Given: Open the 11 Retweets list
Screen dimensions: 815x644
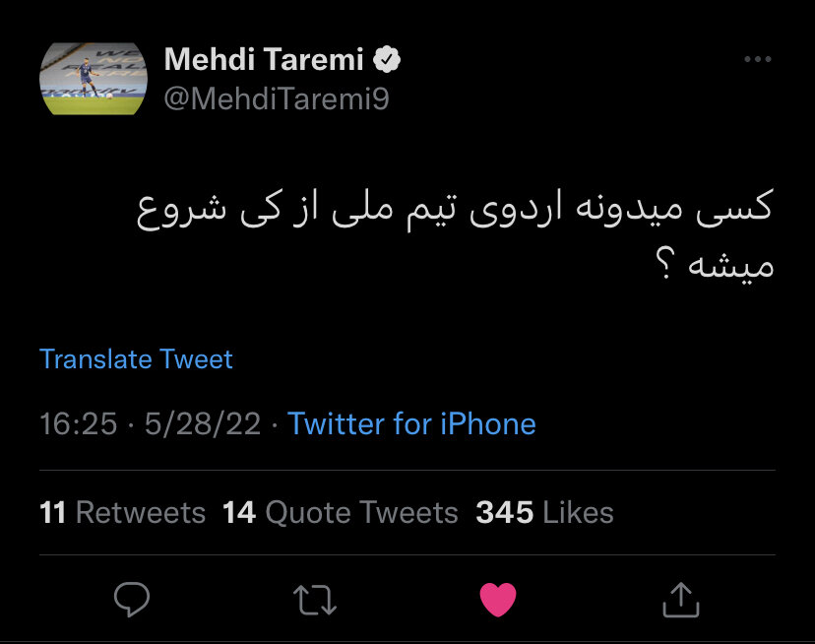Looking at the screenshot, I should (120, 512).
